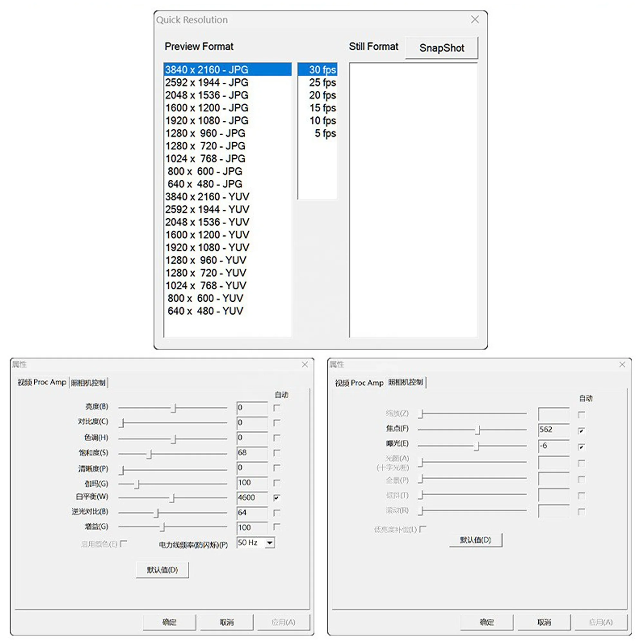Viewport: 644px width, 644px height.
Task: Select 1280 x 720 - YUV format
Action: click(x=206, y=273)
